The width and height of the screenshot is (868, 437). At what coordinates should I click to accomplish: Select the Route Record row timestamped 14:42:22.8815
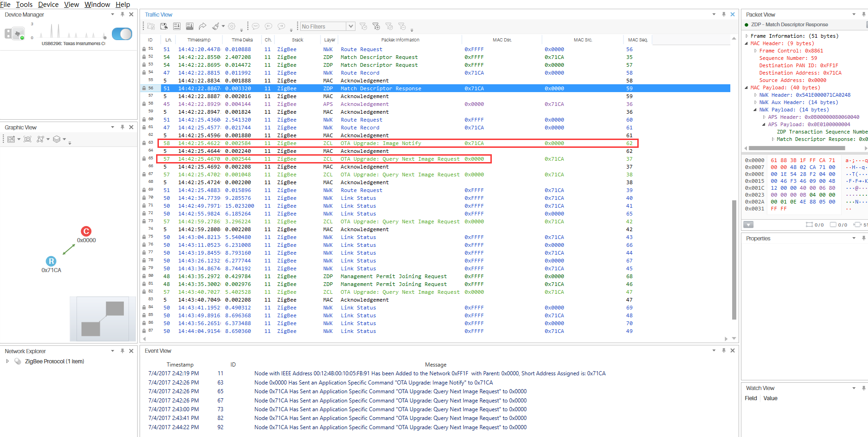coord(436,73)
